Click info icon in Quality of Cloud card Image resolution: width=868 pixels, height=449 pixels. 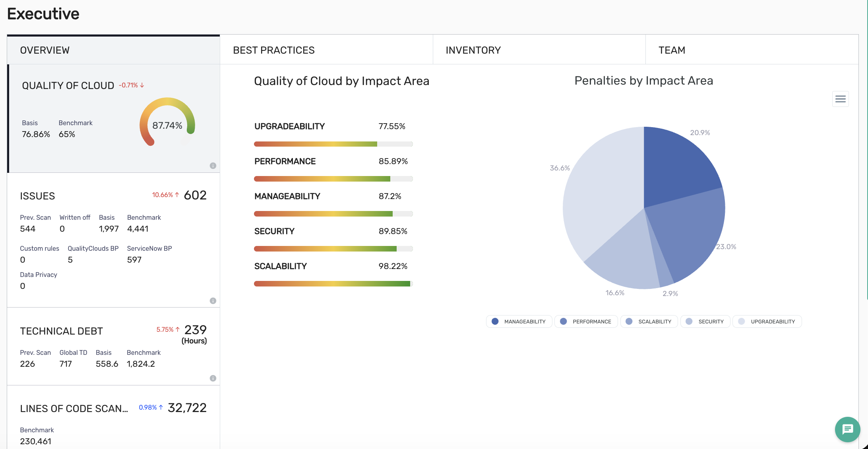point(213,166)
